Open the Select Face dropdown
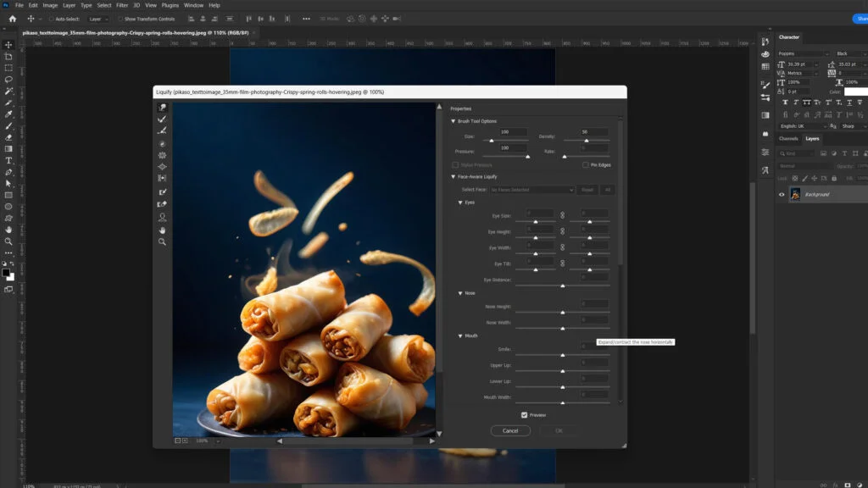Viewport: 868px width, 488px height. pos(531,190)
